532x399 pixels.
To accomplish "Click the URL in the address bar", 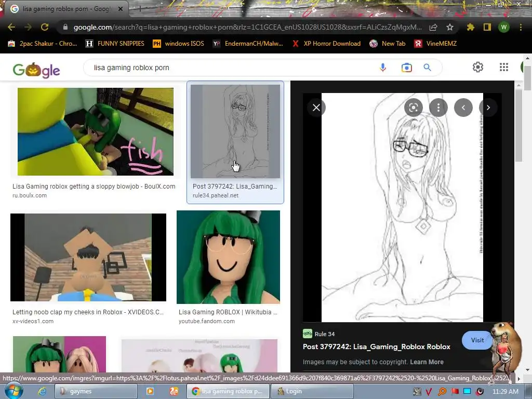I will point(248,27).
